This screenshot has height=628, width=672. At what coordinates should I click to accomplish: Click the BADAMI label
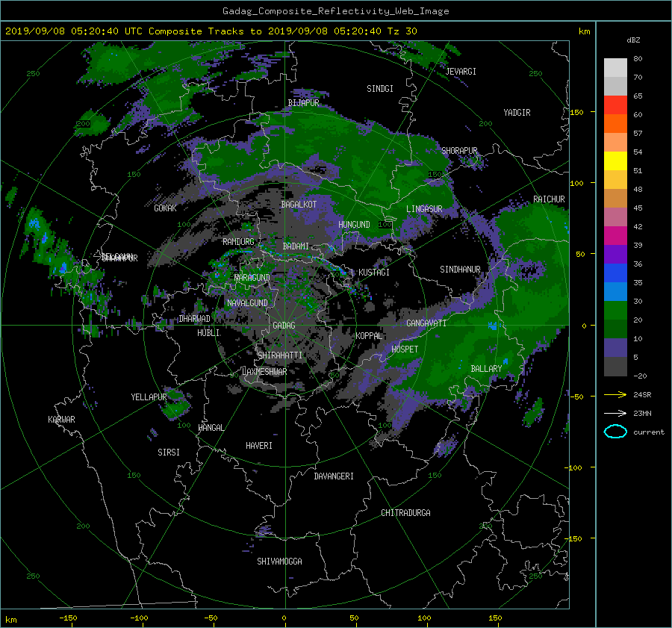click(x=296, y=246)
